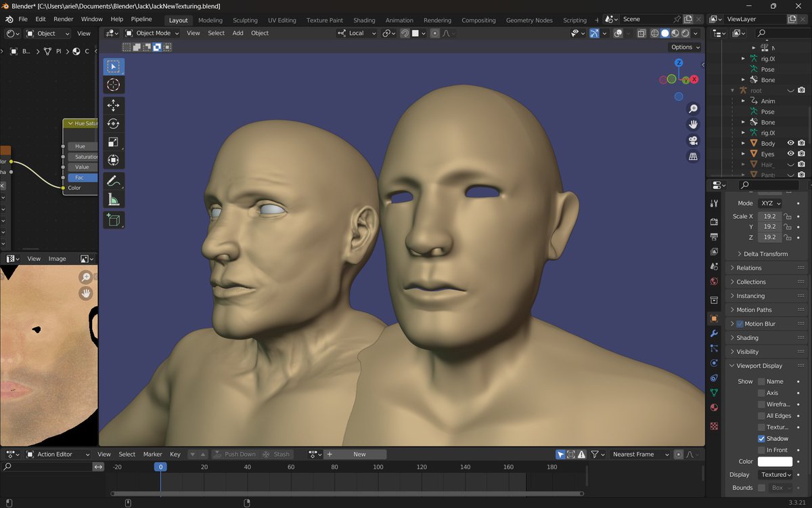The height and width of the screenshot is (508, 812).
Task: Open the Scene properties tab
Action: click(714, 267)
